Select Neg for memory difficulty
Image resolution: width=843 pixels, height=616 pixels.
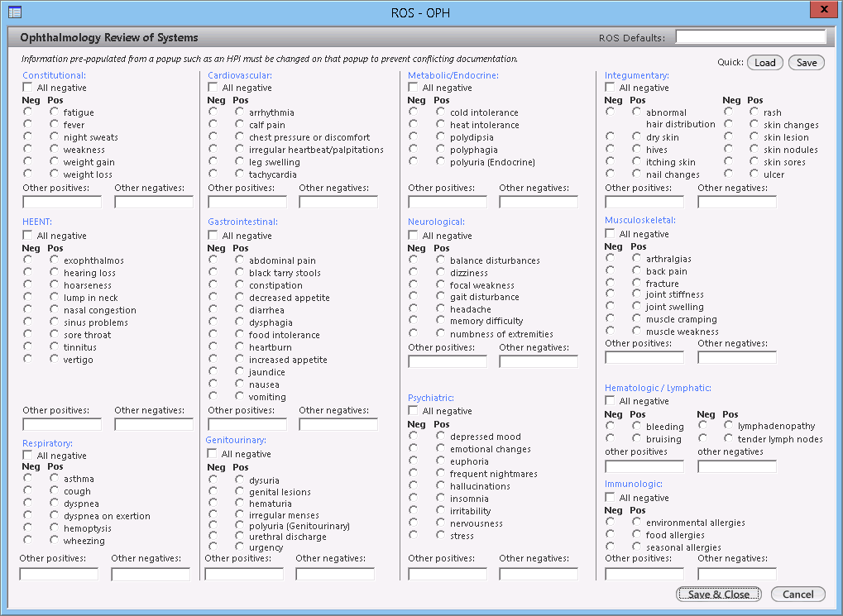(413, 320)
